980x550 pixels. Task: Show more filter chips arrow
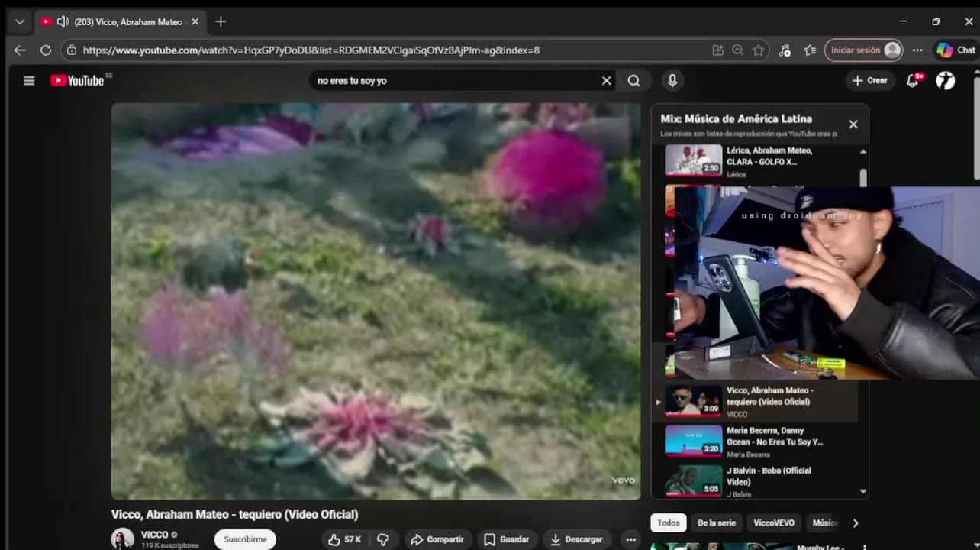pyautogui.click(x=855, y=523)
